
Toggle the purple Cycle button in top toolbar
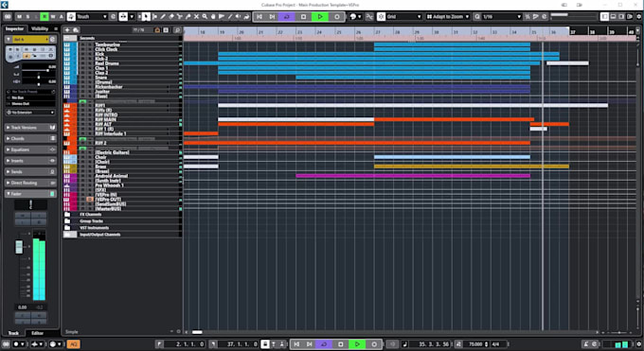pyautogui.click(x=287, y=16)
